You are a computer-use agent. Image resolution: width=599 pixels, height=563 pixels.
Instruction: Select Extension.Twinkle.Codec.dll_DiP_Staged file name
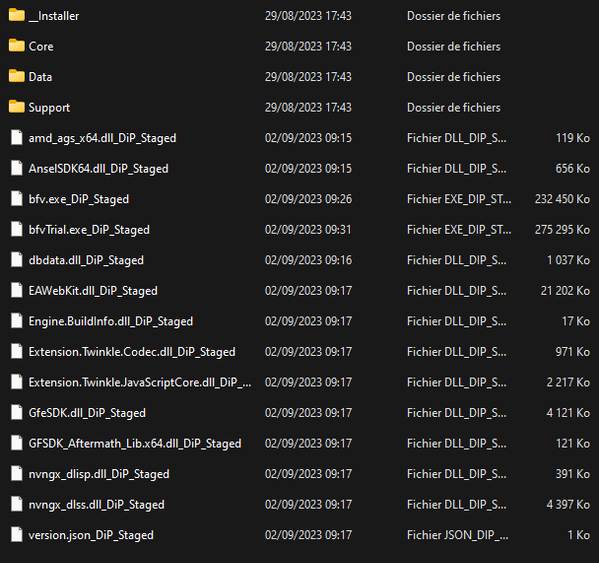[132, 352]
